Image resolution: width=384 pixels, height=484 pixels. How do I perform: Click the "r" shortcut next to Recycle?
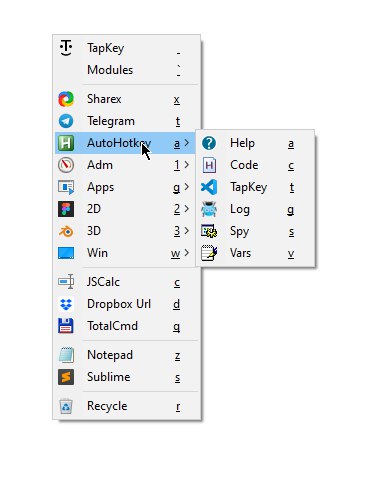tap(178, 407)
